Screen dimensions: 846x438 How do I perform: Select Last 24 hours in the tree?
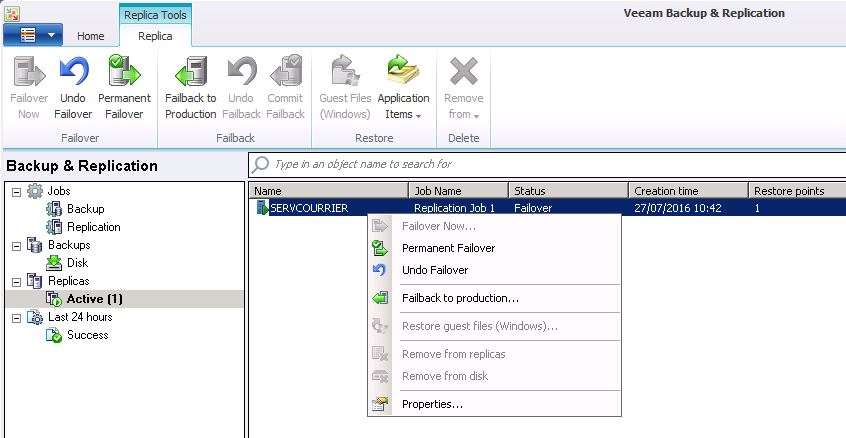click(80, 317)
